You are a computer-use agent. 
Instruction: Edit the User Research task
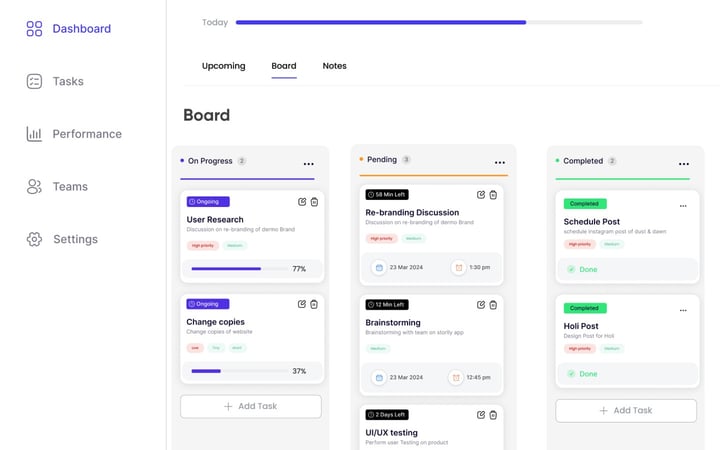pyautogui.click(x=302, y=202)
